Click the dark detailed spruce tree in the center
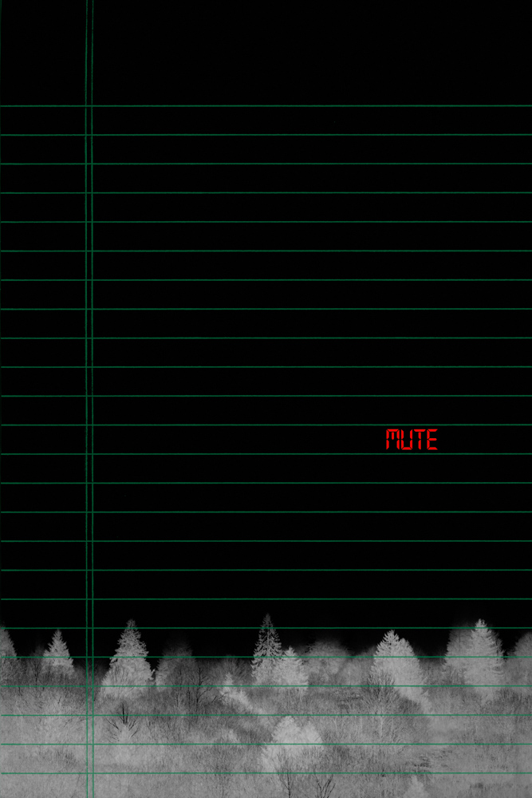Viewport: 532px width, 798px height. pos(267,642)
